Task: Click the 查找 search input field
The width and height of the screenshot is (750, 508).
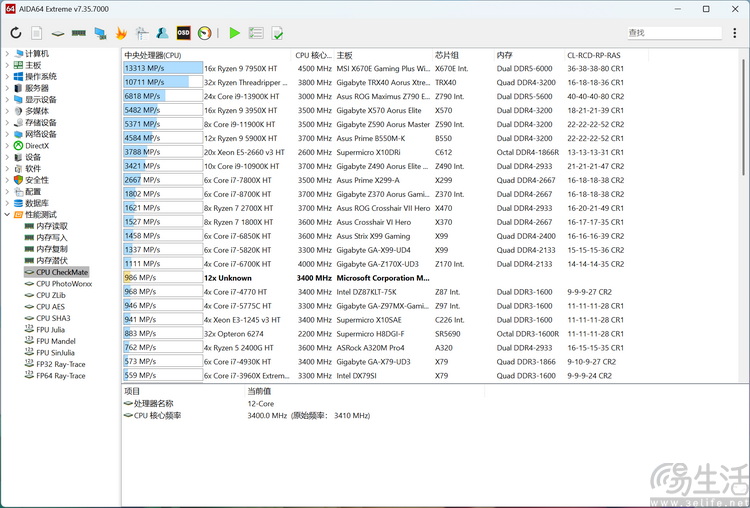Action: (673, 33)
